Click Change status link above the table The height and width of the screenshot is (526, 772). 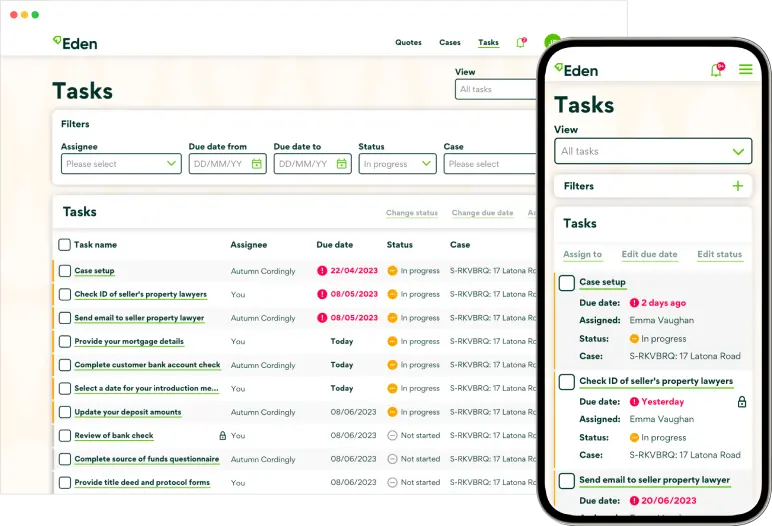pos(412,213)
